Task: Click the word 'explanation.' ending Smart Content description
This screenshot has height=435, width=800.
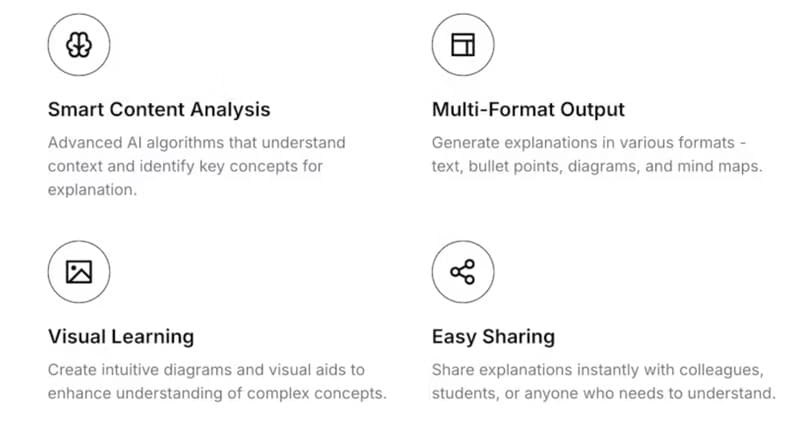Action: (90, 190)
